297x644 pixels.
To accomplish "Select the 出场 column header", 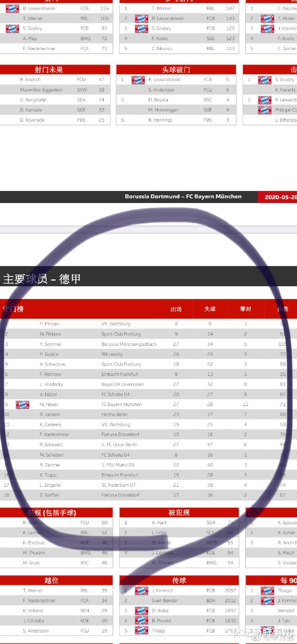I will pyautogui.click(x=176, y=309).
